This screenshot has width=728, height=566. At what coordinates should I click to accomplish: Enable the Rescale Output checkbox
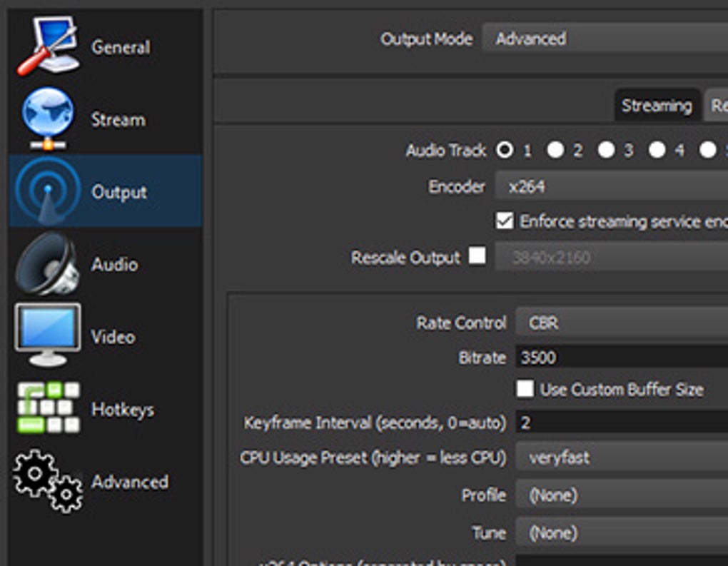(477, 256)
